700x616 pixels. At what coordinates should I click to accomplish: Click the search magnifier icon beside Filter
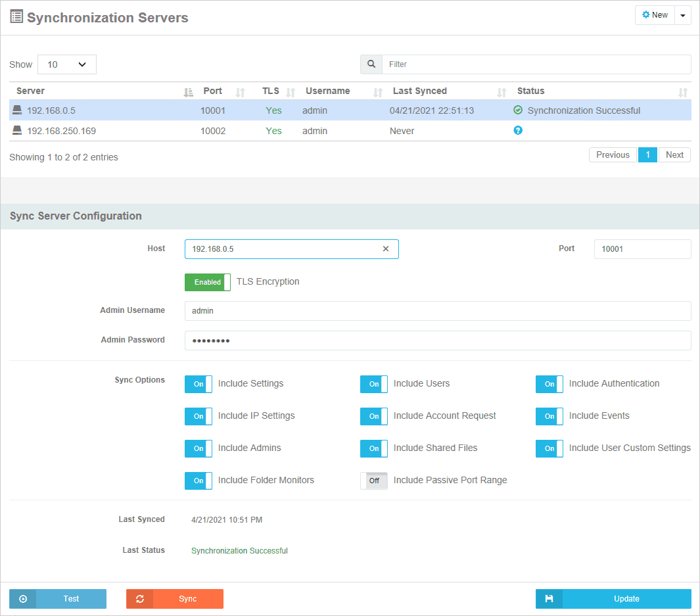point(371,64)
